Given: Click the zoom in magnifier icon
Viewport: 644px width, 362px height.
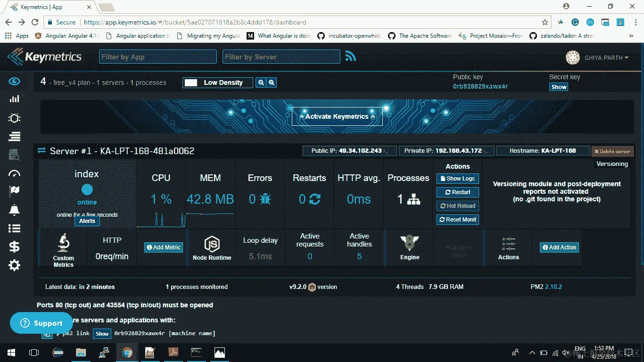Looking at the screenshot, I should 272,82.
